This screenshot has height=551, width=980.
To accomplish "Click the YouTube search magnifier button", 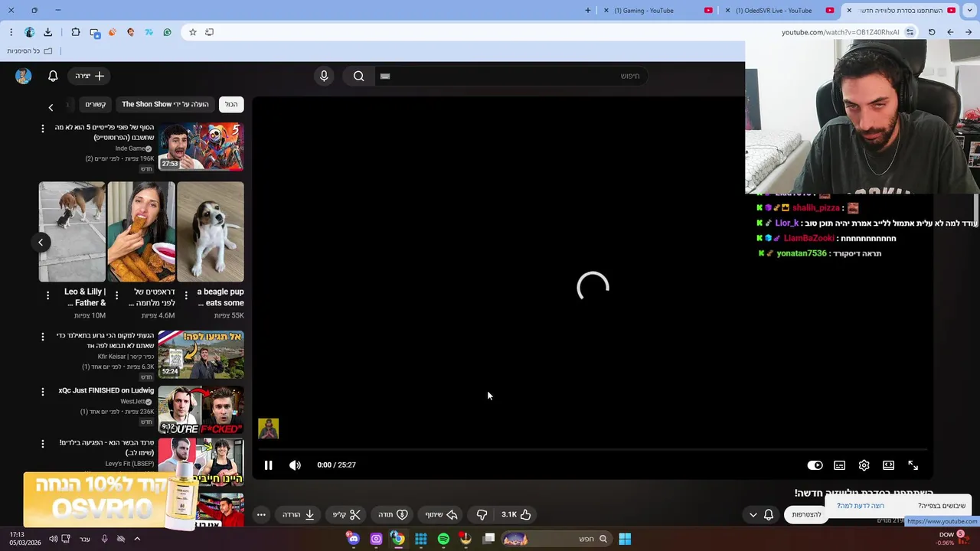I will click(x=358, y=76).
